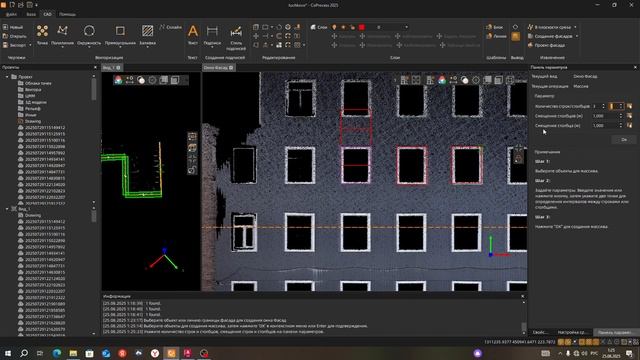Open the Полилиния tool dropdown arrow
Image resolution: width=640 pixels, height=360 pixels.
pyautogui.click(x=62, y=47)
